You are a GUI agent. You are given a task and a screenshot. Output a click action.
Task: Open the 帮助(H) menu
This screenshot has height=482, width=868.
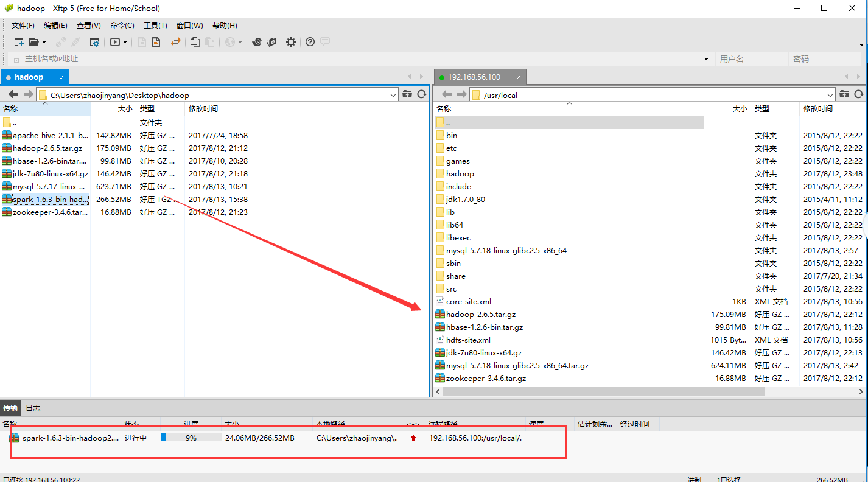[225, 26]
